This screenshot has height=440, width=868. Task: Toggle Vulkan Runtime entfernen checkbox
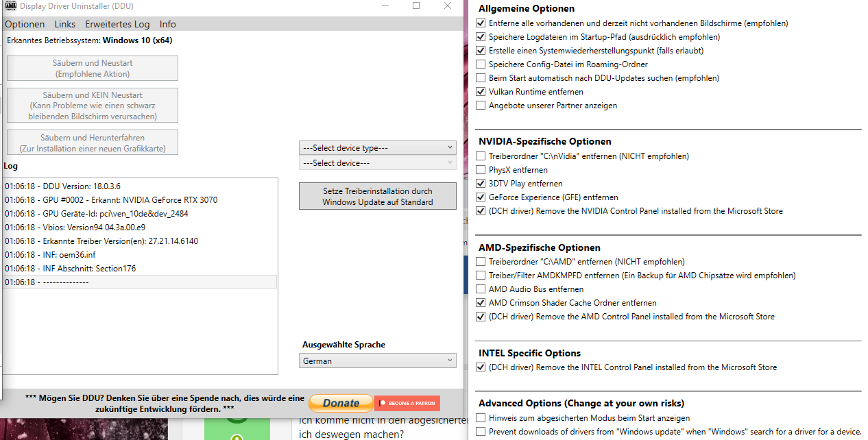pos(481,92)
